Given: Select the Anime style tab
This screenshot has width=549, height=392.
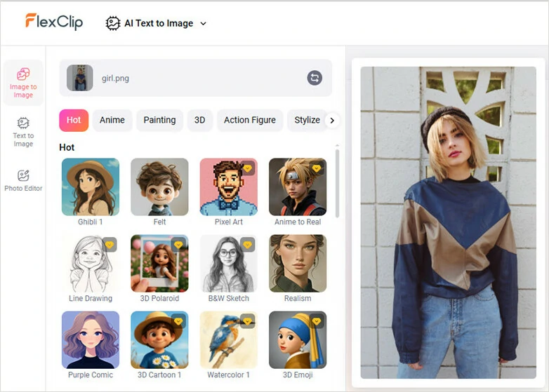Looking at the screenshot, I should point(112,121).
